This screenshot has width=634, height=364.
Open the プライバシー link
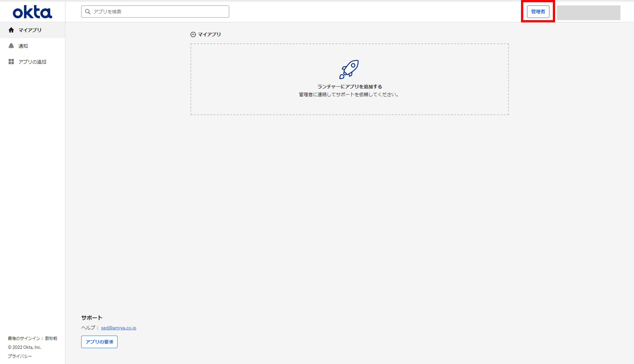tap(20, 356)
